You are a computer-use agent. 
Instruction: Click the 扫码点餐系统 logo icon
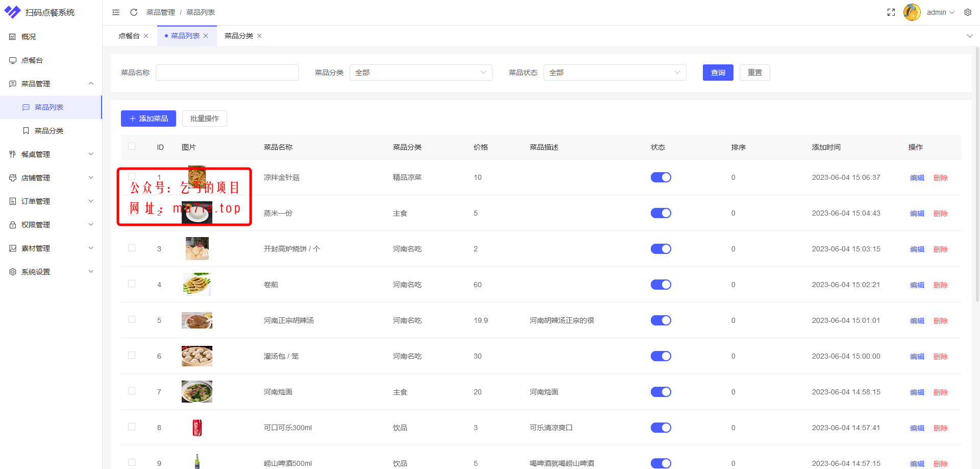[x=13, y=12]
